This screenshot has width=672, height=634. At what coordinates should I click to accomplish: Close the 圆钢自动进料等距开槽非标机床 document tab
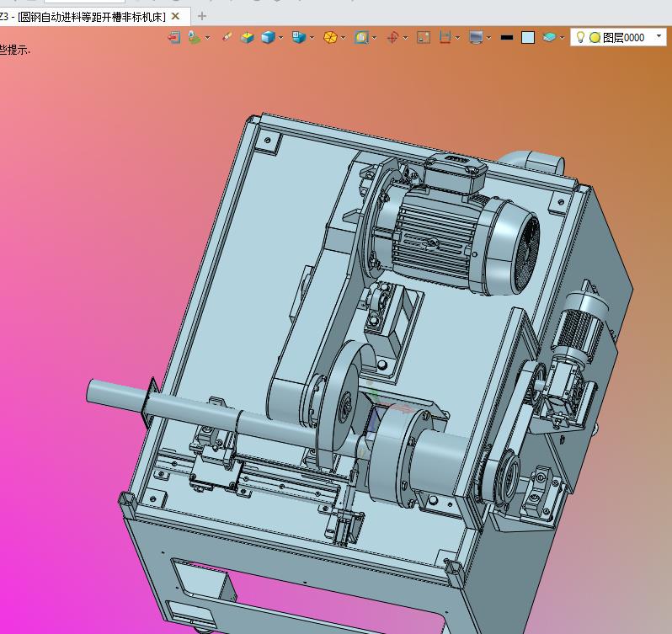click(175, 16)
